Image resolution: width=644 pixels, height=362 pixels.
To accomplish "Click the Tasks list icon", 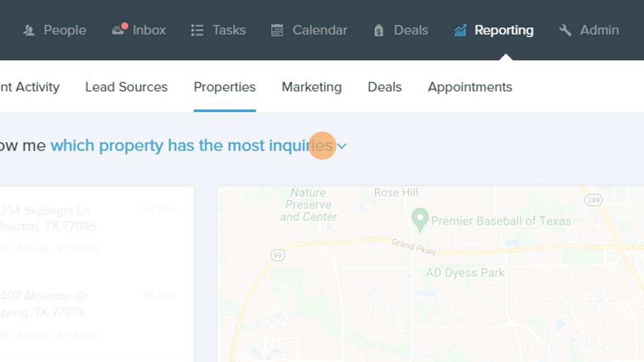I will coord(197,30).
